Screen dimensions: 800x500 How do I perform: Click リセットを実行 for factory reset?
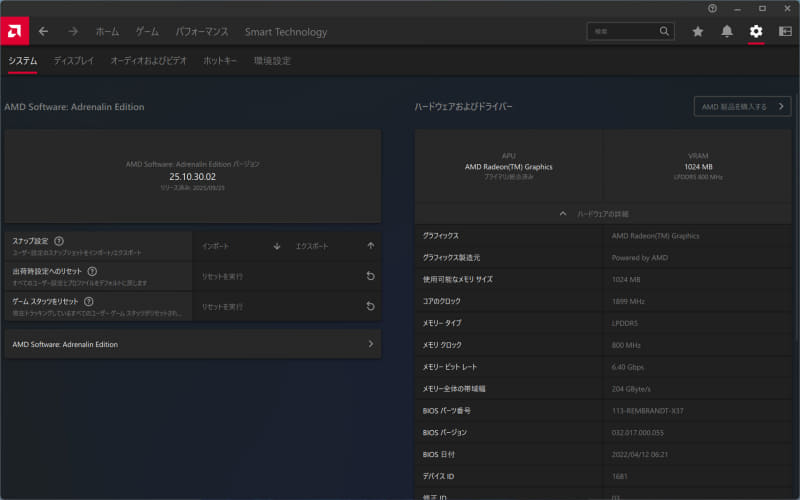point(287,276)
